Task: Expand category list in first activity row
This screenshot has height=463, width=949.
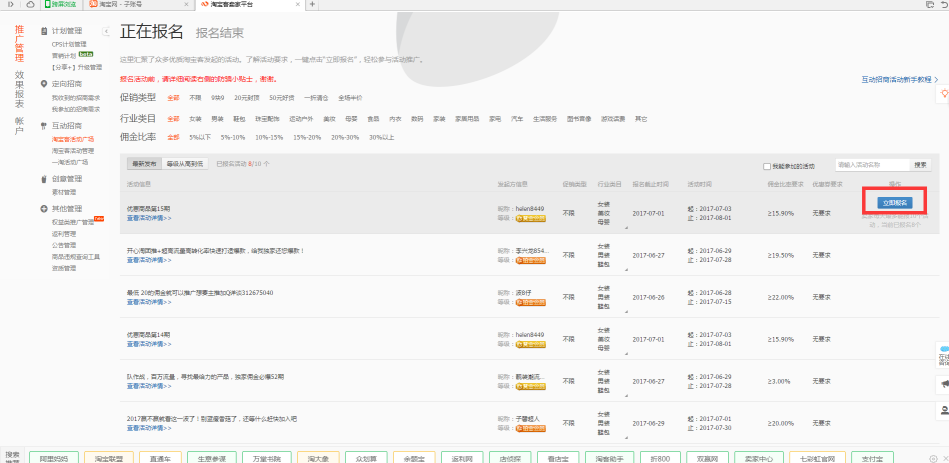Action: click(626, 229)
